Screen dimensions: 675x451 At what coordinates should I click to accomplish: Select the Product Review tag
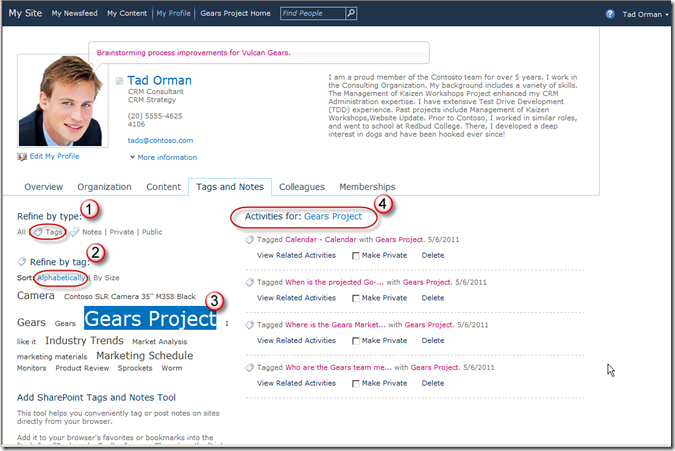coord(82,368)
